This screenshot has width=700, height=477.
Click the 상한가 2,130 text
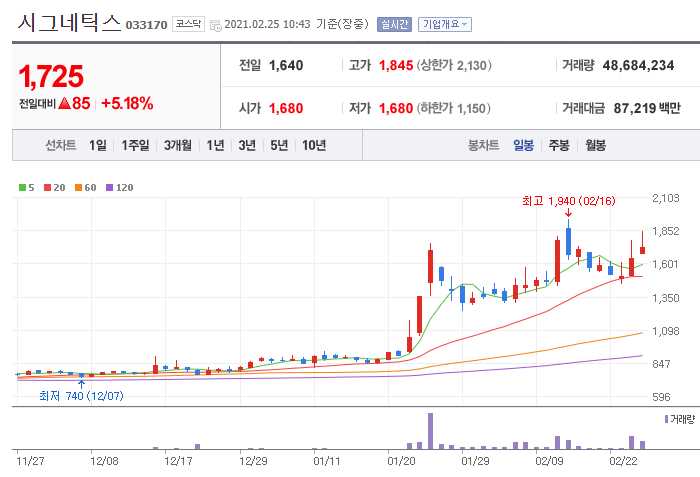(x=454, y=66)
